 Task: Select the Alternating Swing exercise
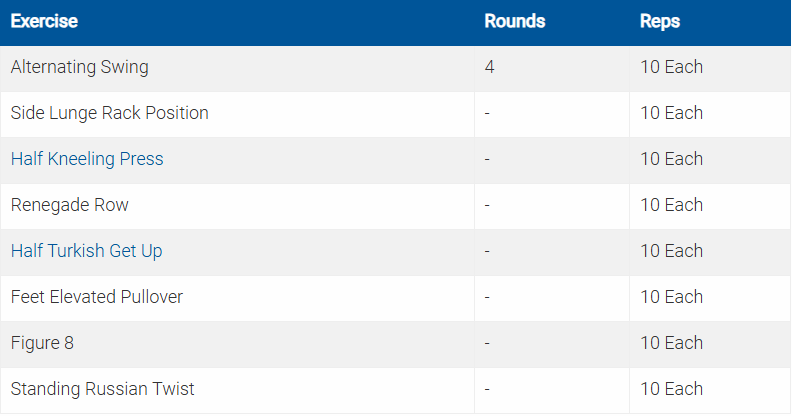[x=79, y=67]
